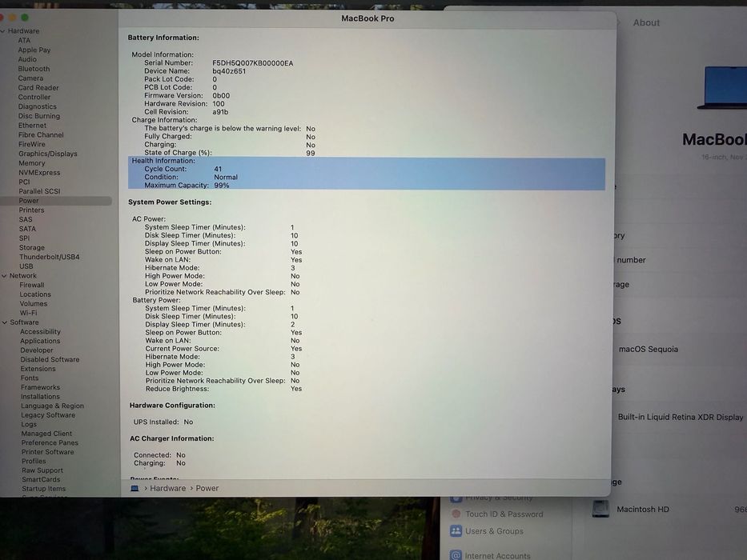Select Memory in the sidebar
747x560 pixels.
pyautogui.click(x=32, y=163)
